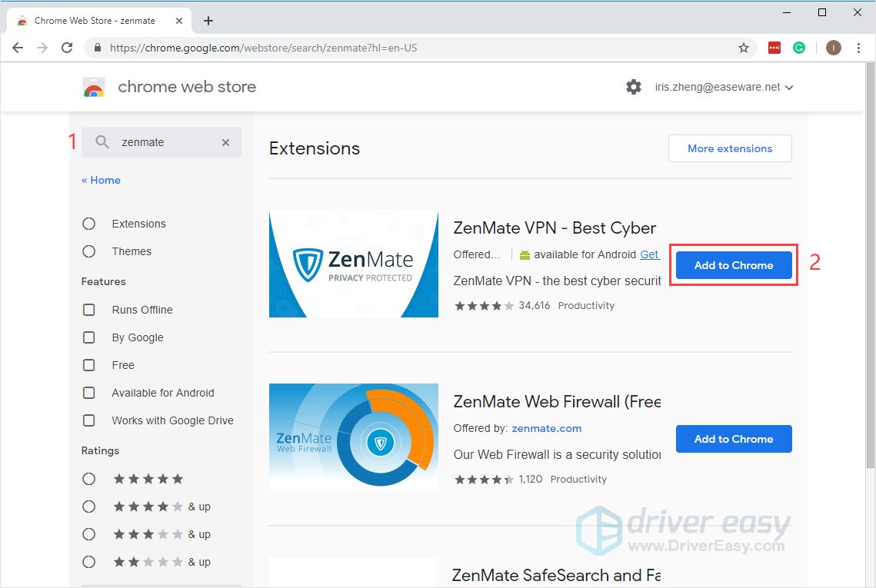Viewport: 876px width, 588px height.
Task: Reload the page
Action: (x=67, y=47)
